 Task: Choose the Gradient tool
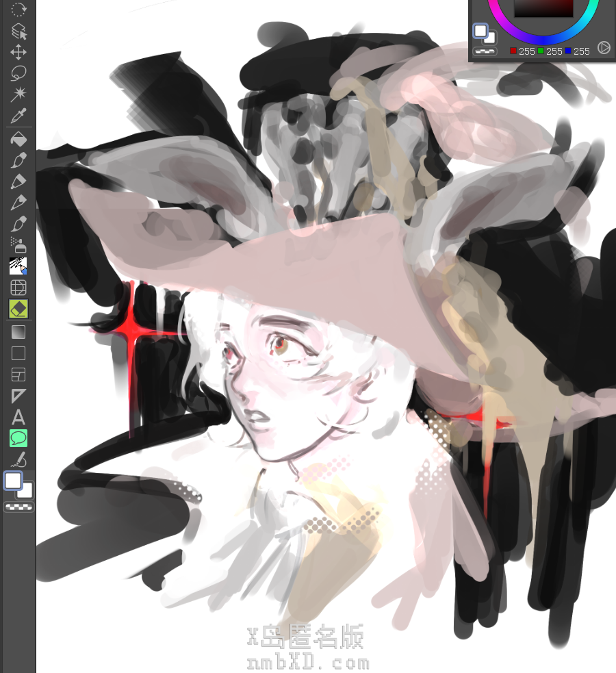tap(18, 331)
